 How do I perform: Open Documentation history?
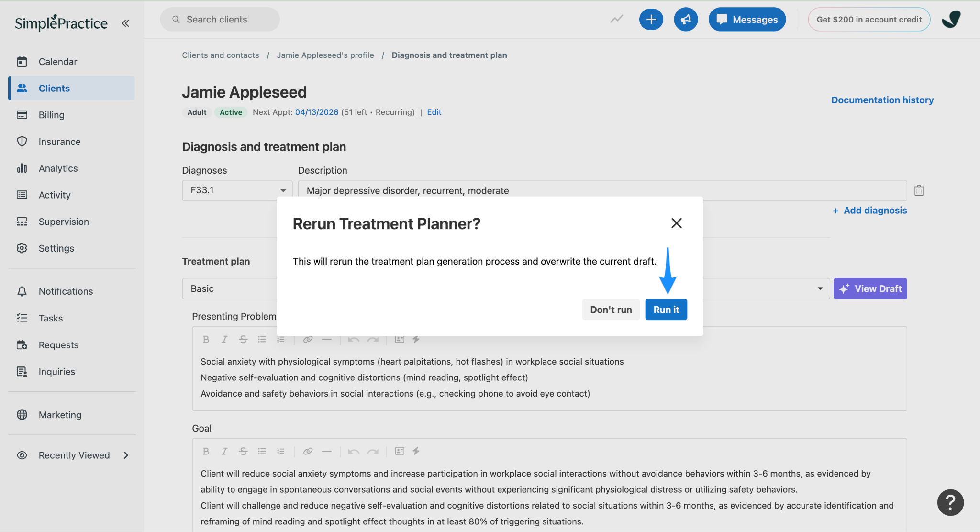tap(882, 100)
